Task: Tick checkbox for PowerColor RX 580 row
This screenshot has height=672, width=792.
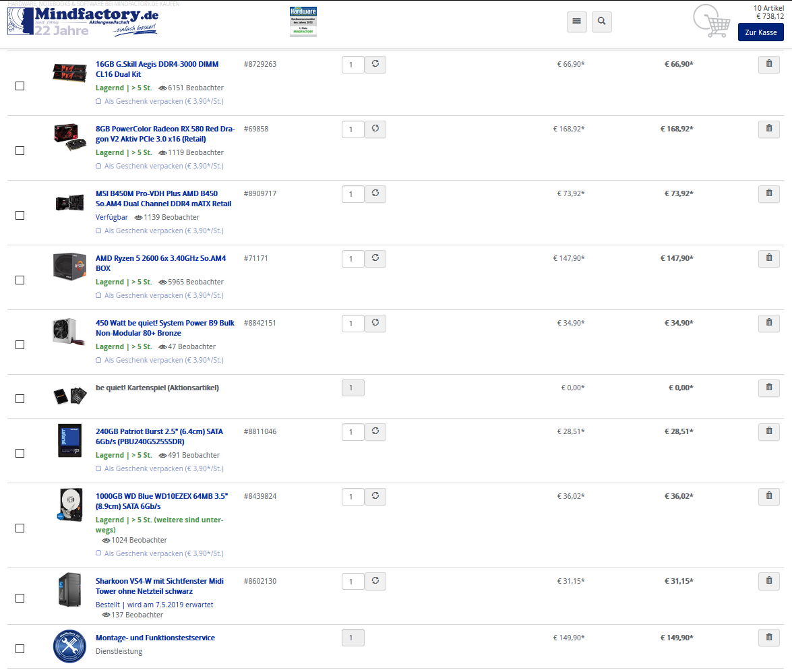Action: pyautogui.click(x=20, y=150)
